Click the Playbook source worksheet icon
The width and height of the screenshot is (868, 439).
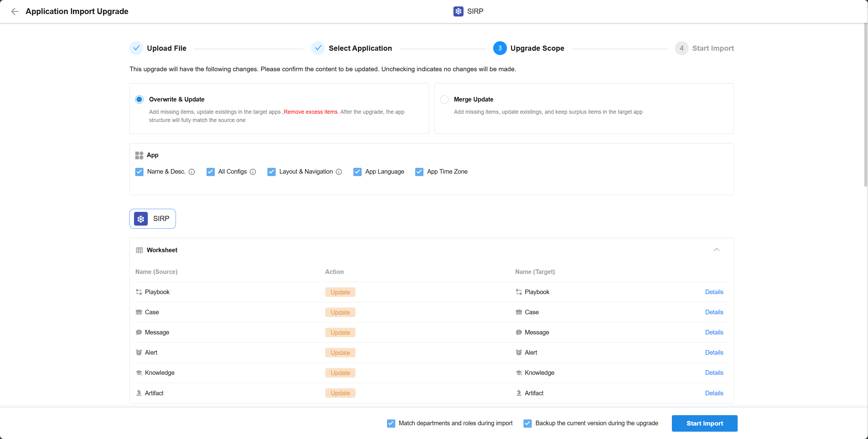139,292
